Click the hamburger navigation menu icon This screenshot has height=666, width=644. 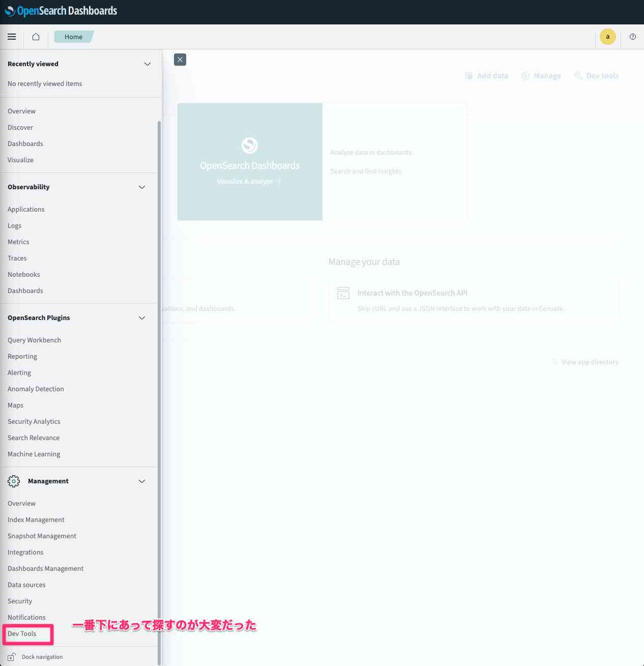[12, 37]
